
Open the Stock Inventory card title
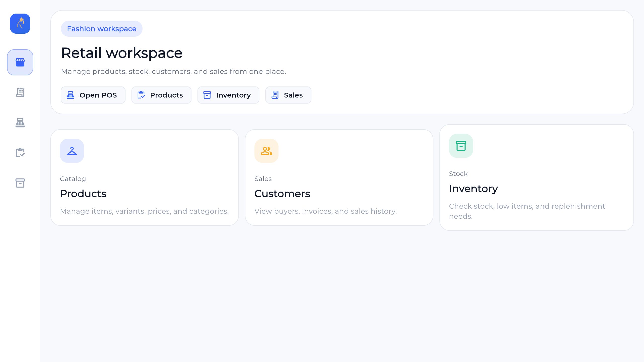(x=473, y=189)
